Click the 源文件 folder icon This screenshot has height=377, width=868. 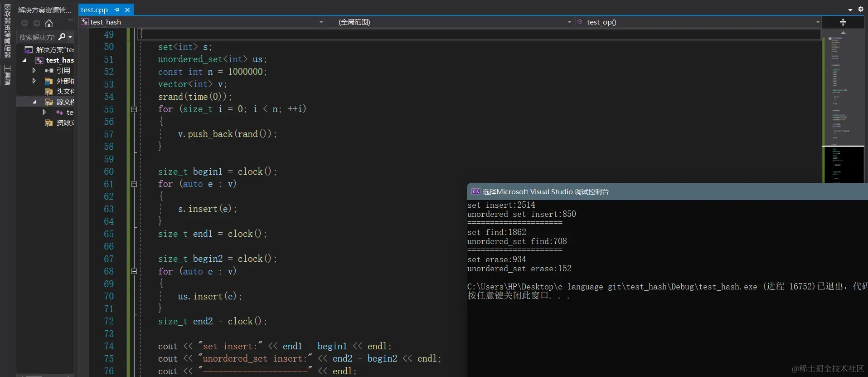[49, 102]
